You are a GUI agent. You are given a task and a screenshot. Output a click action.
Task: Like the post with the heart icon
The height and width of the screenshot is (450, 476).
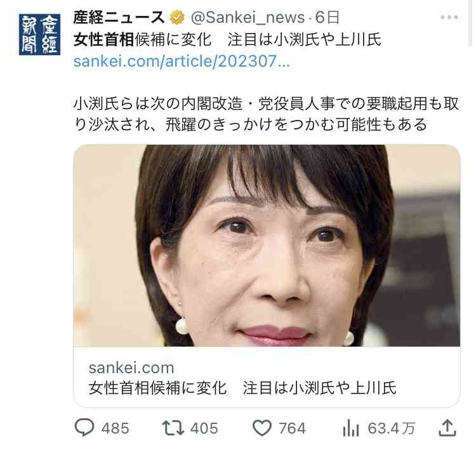coord(262,428)
